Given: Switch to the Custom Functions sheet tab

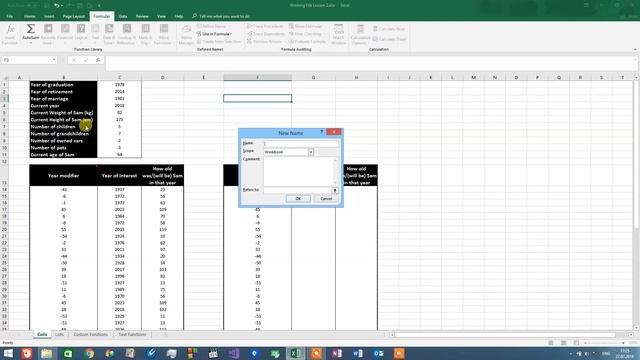Looking at the screenshot, I should [x=91, y=334].
